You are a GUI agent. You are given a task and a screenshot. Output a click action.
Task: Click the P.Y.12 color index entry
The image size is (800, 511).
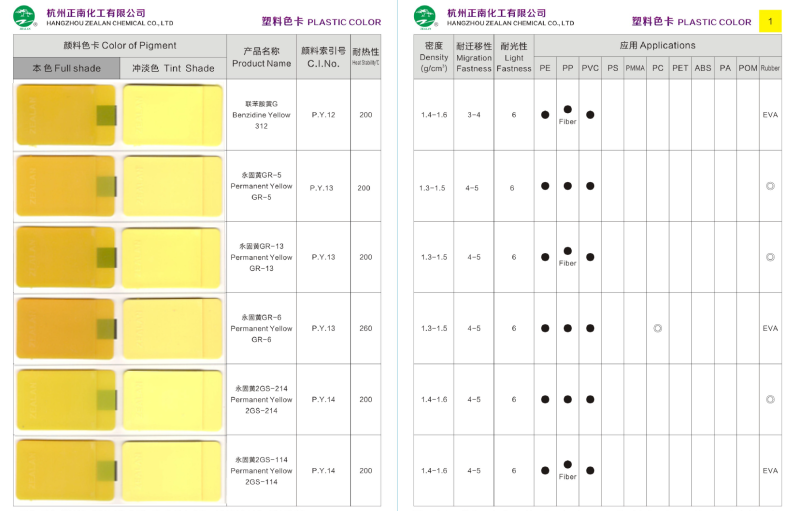coord(323,115)
